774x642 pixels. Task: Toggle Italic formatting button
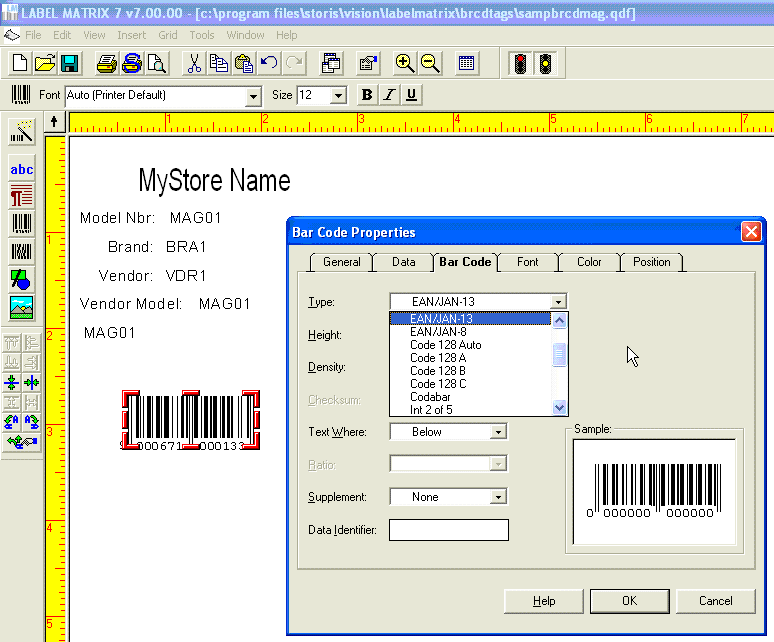389,95
